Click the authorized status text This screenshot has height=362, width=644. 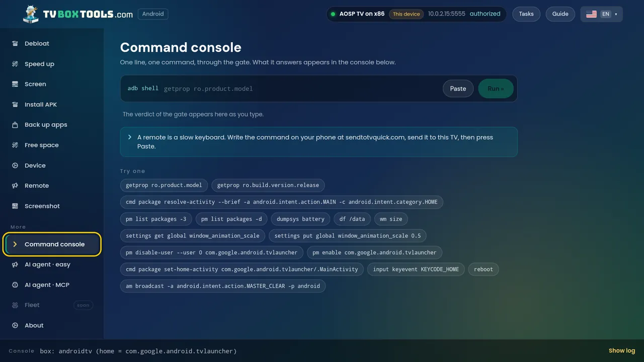(485, 14)
